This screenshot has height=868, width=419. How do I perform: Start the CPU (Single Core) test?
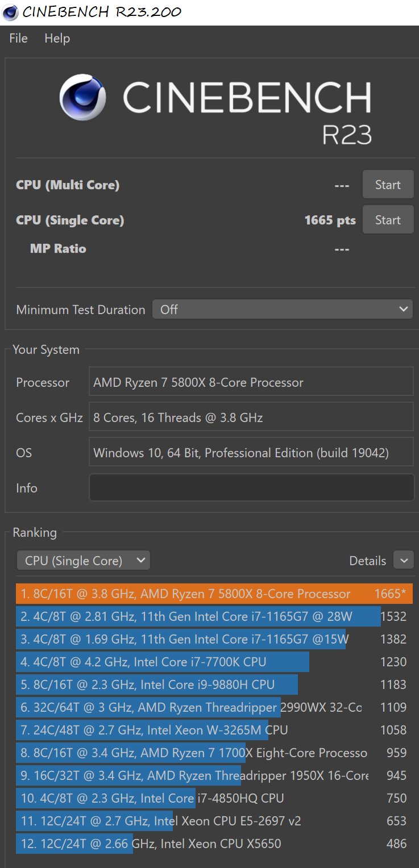coord(388,220)
